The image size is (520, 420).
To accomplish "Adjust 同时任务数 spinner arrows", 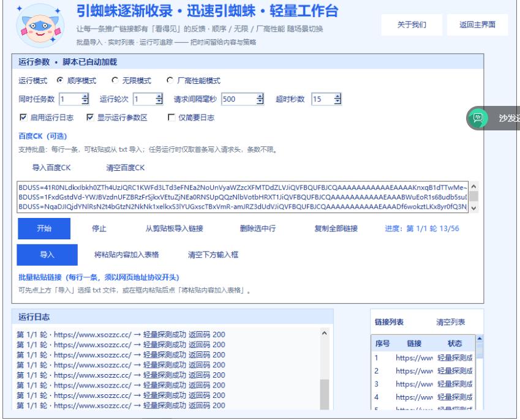I will pyautogui.click(x=85, y=99).
